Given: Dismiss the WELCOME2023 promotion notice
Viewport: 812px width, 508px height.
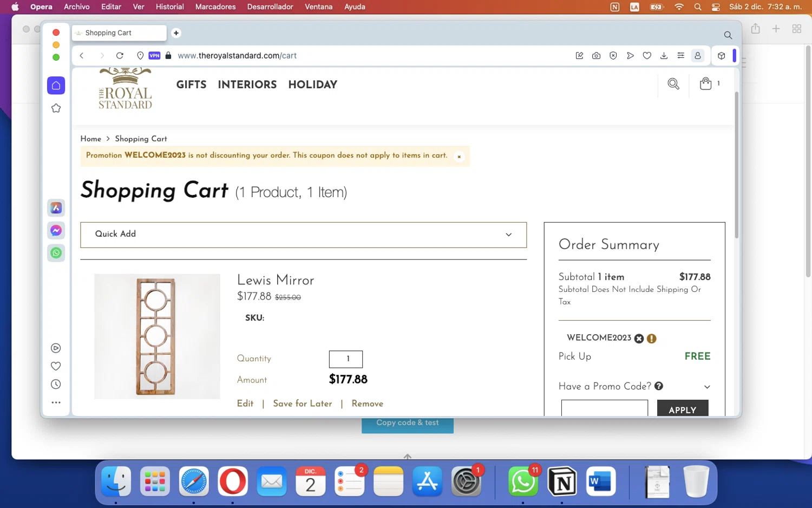Looking at the screenshot, I should coord(459,157).
